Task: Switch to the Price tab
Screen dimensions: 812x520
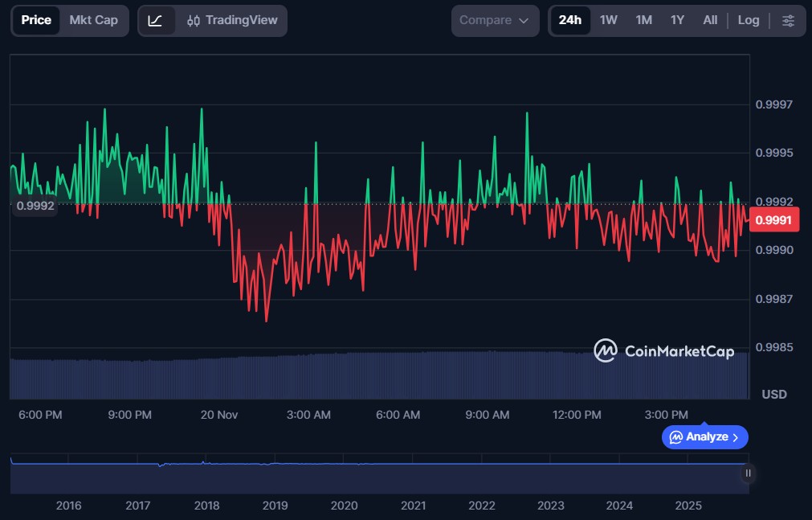Action: pos(36,20)
